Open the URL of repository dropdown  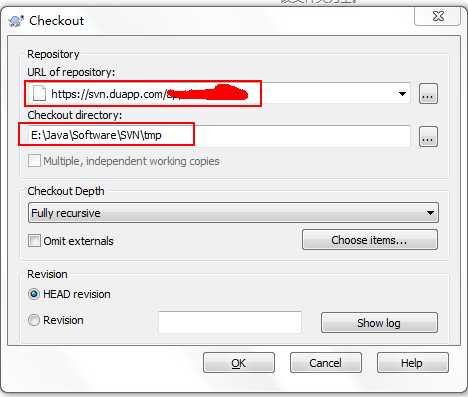tap(402, 94)
